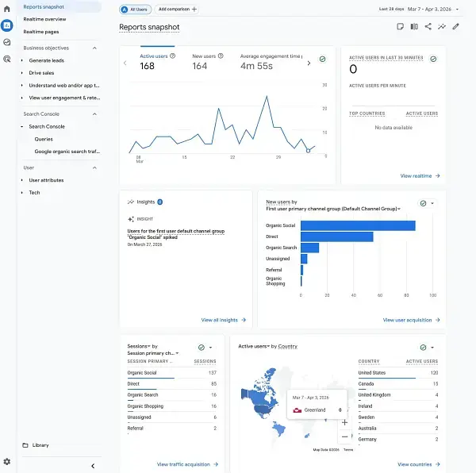Expand the Generate leads tree item
Viewport: 476px width, 473px height.
(x=22, y=60)
